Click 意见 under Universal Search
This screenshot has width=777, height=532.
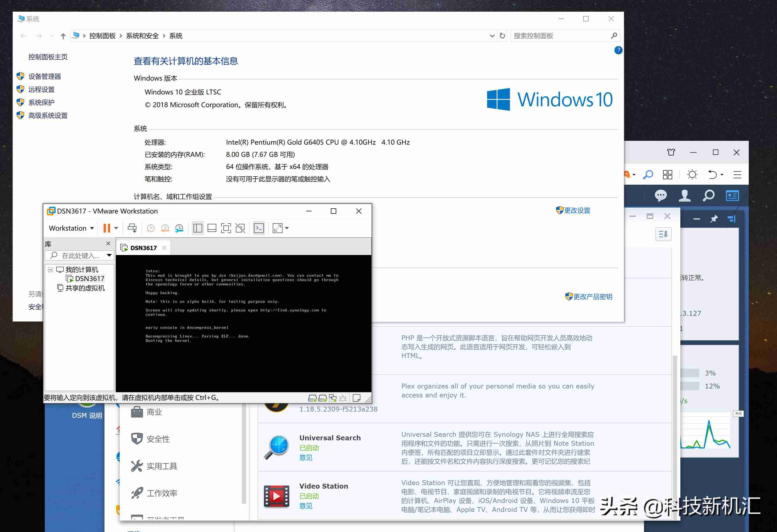[x=306, y=457]
